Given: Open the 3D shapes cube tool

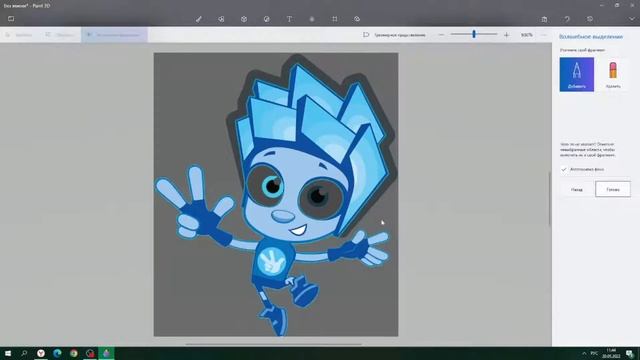Looking at the screenshot, I should [x=244, y=19].
